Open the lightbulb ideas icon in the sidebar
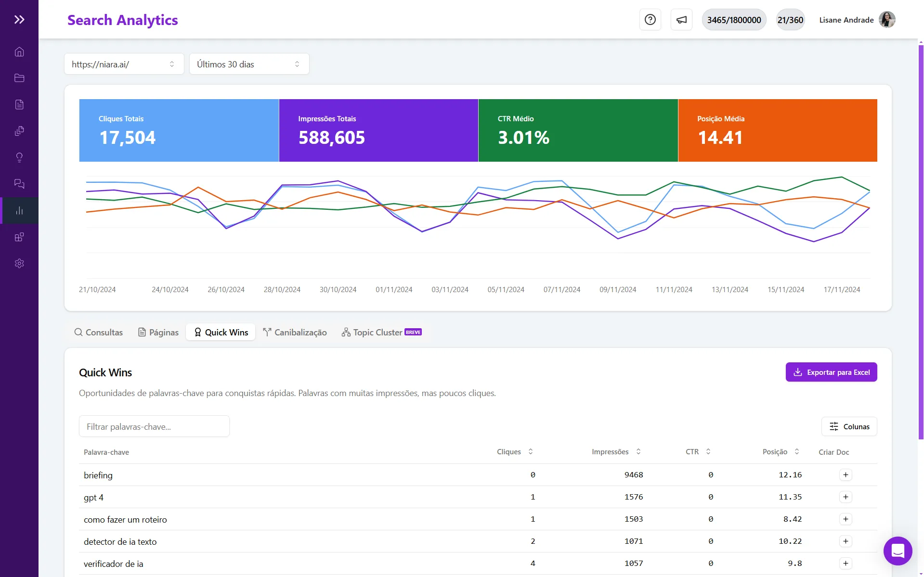The height and width of the screenshot is (577, 924). [19, 157]
